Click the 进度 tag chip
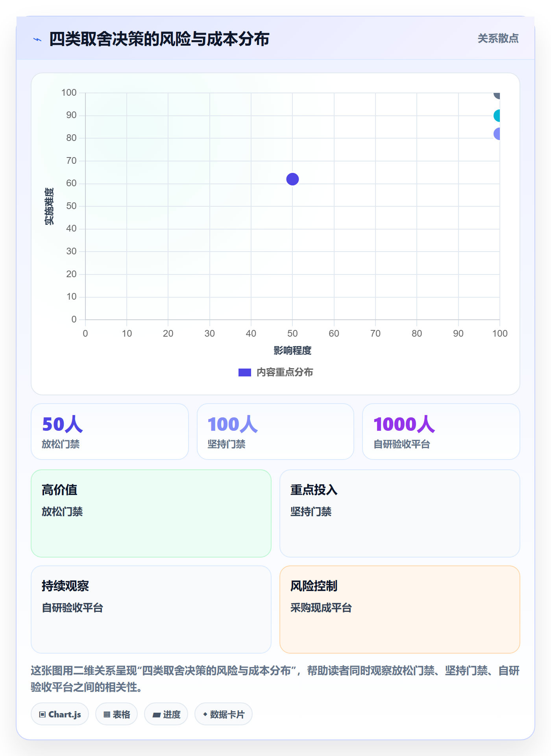This screenshot has height=756, width=551. pyautogui.click(x=166, y=714)
